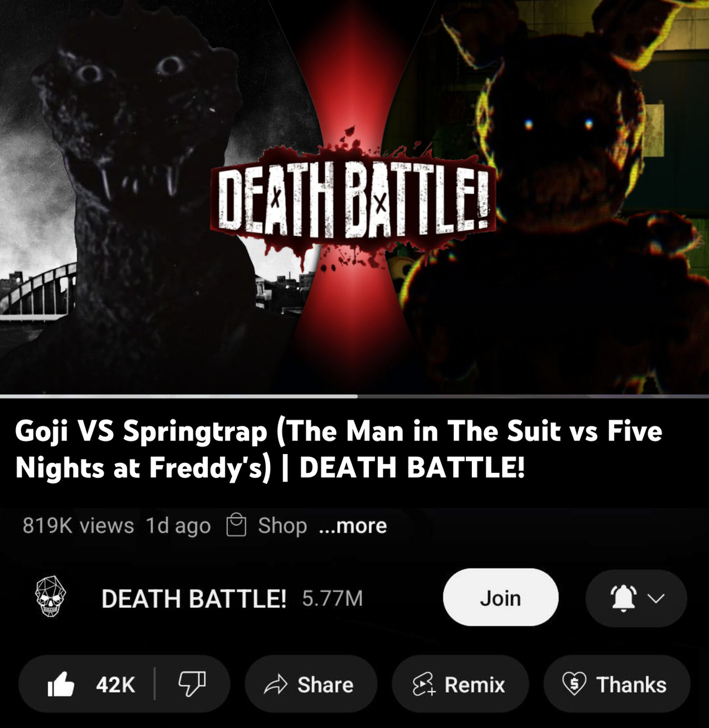The width and height of the screenshot is (709, 728).
Task: Expand notification options chevron
Action: tap(656, 598)
